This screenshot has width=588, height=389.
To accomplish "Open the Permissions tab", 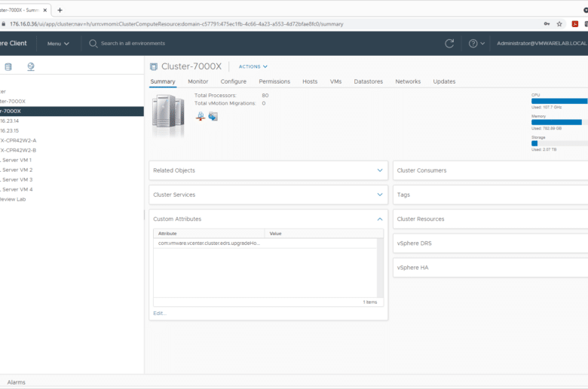I will (274, 81).
